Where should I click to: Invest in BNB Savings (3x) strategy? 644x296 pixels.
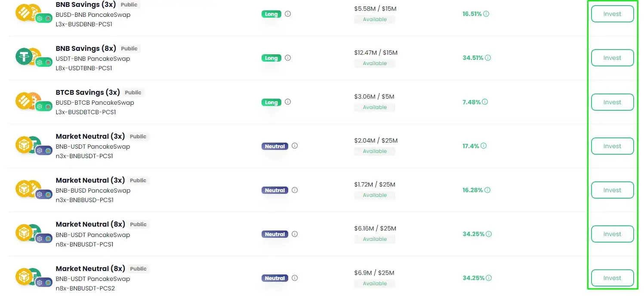click(x=612, y=14)
